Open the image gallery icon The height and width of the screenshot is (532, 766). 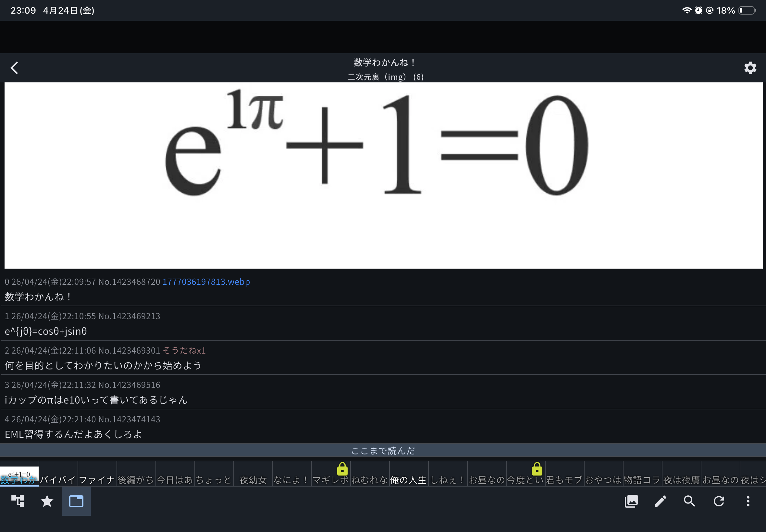pyautogui.click(x=631, y=501)
